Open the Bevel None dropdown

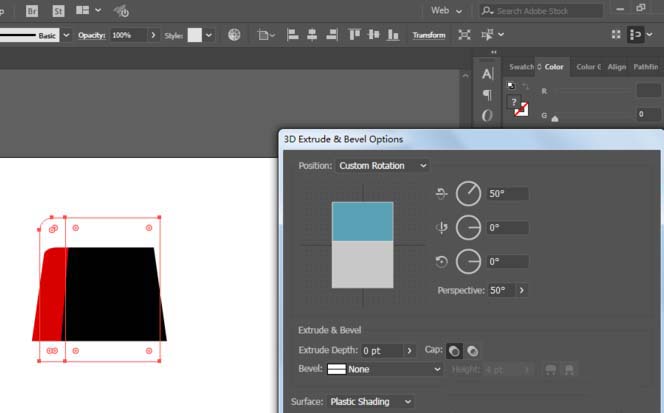[384, 369]
